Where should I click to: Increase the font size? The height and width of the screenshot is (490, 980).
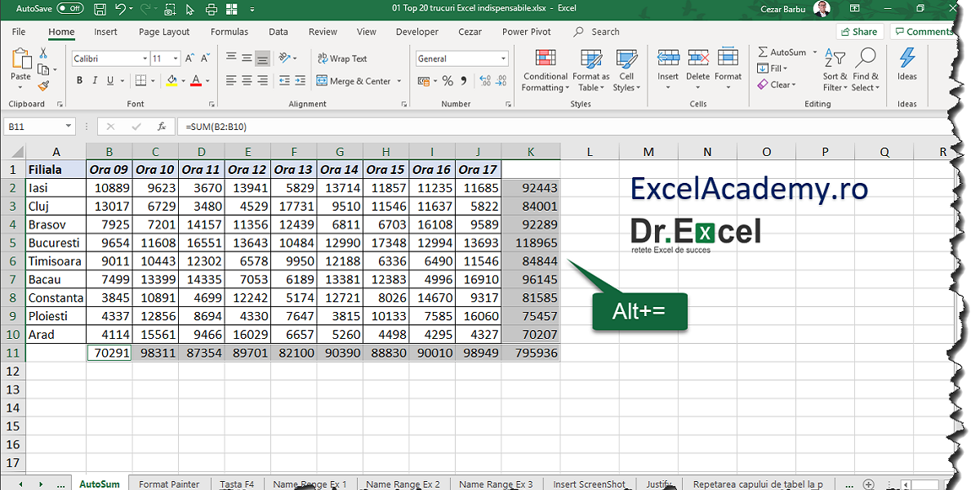pyautogui.click(x=190, y=59)
